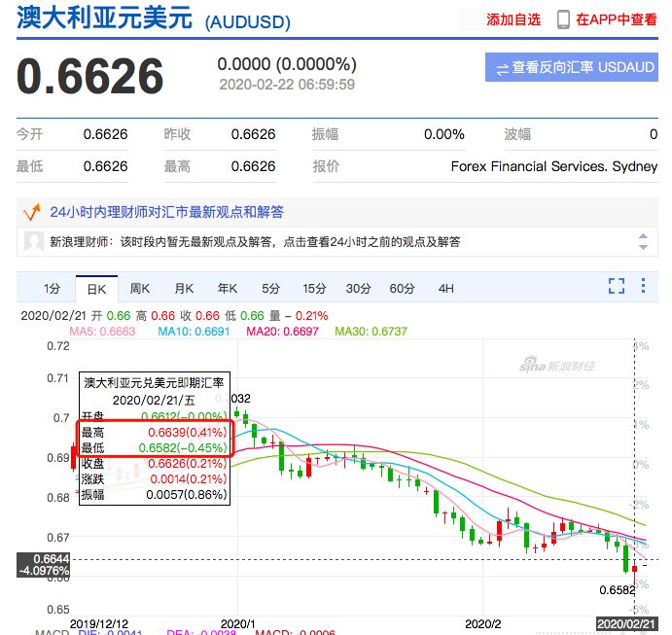Image resolution: width=672 pixels, height=635 pixels.
Task: Select the 月K monthly chart tab
Action: (x=184, y=288)
